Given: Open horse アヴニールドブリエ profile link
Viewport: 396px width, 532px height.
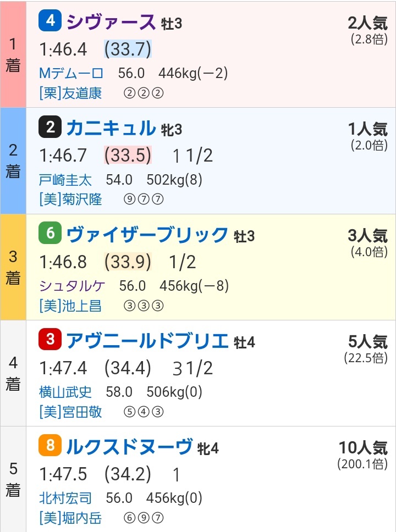Looking at the screenshot, I should (147, 341).
